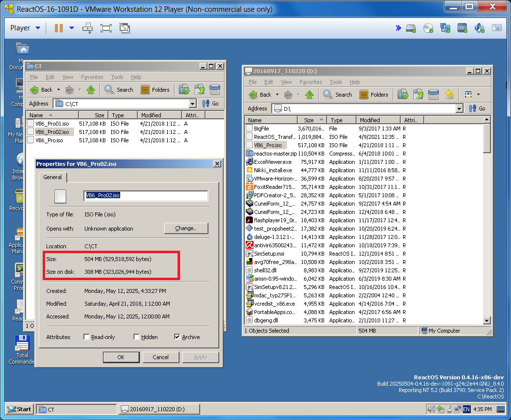Screen dimensions: 511x420
Task: Click the VMware network adapter device icon
Action: [x=445, y=28]
